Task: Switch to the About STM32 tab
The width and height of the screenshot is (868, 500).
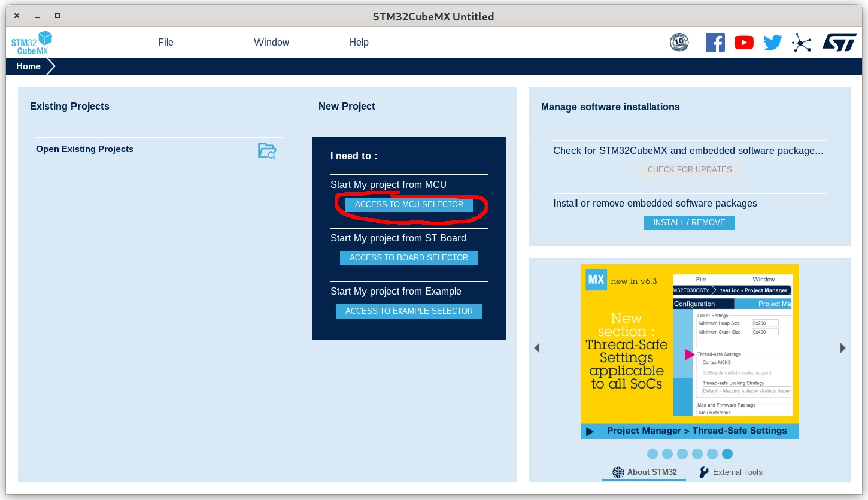Action: [644, 472]
